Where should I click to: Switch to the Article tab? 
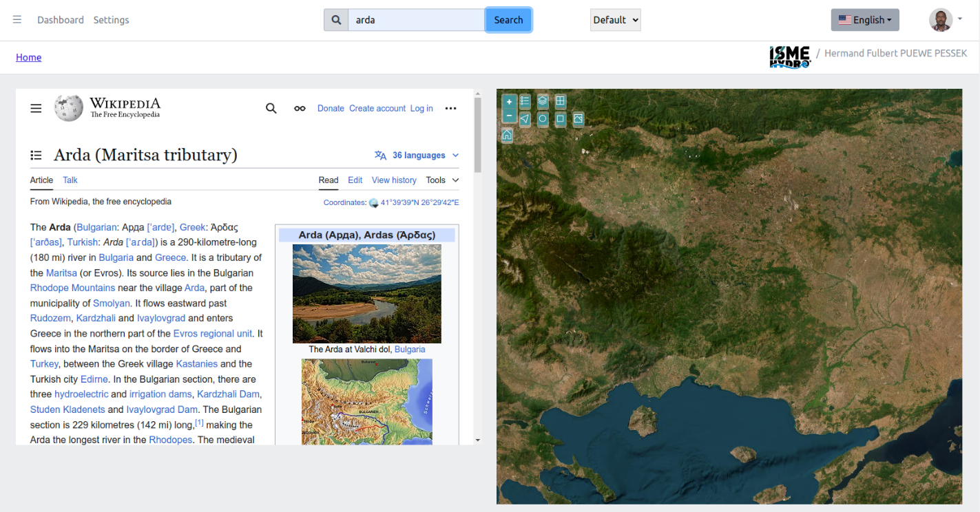coord(41,180)
